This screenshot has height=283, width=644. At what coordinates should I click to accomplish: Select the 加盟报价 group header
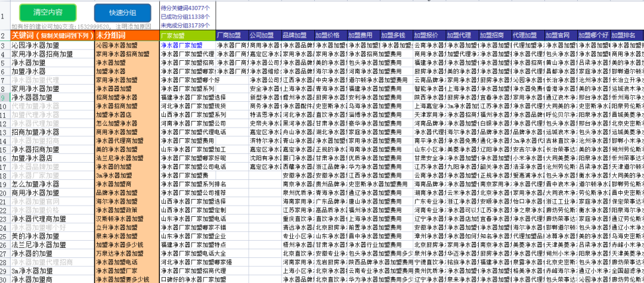coord(429,36)
